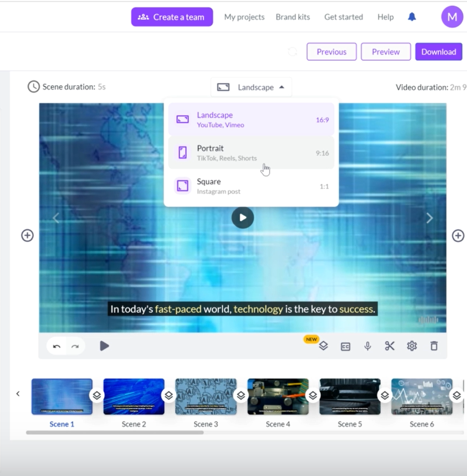Open the Help link

[x=385, y=17]
